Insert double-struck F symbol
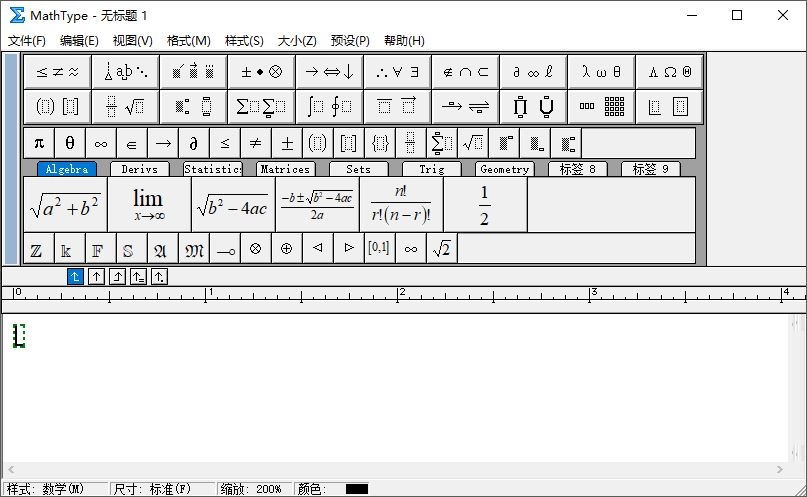Viewport: 807px width, 497px height. (x=100, y=248)
